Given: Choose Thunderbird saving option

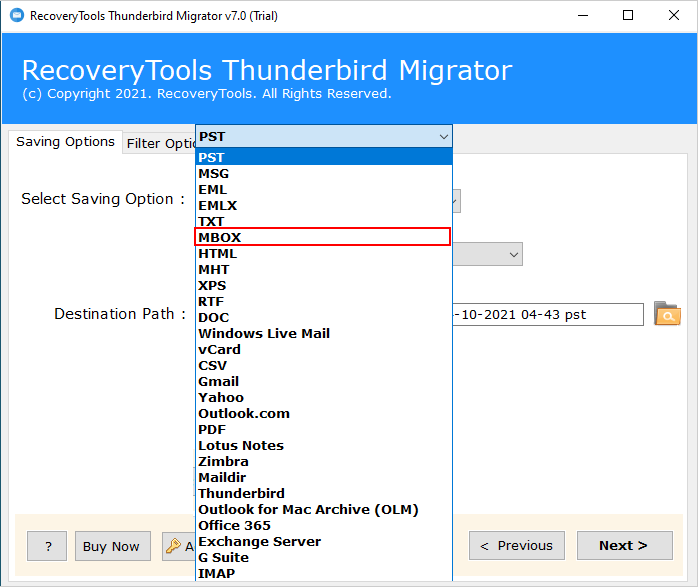Looking at the screenshot, I should pyautogui.click(x=324, y=494).
